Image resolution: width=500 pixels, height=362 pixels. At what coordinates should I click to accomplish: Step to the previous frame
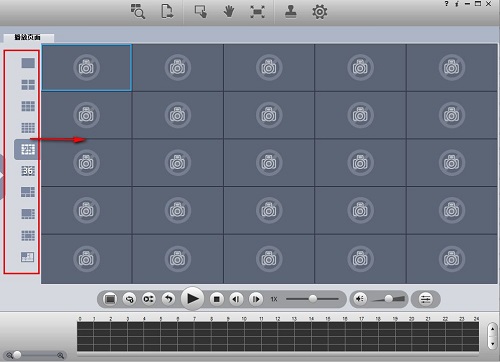point(236,299)
